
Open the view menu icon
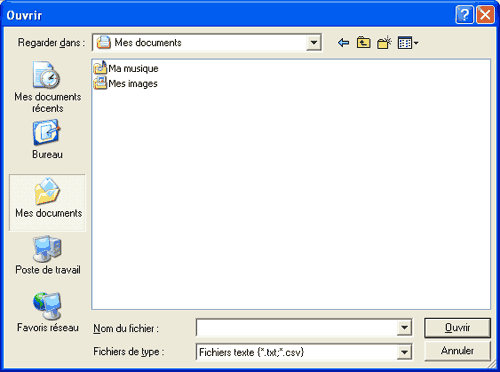coord(408,43)
